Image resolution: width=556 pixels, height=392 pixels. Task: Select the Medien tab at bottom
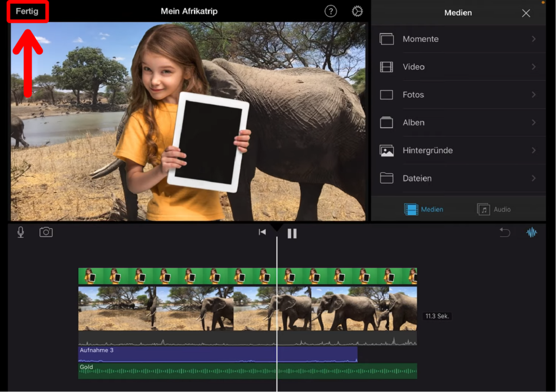[424, 209]
